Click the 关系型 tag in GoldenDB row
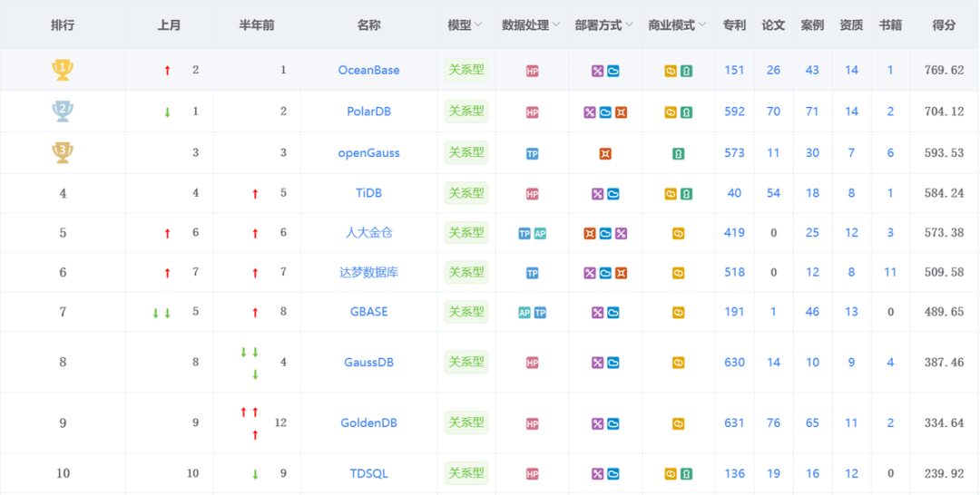 point(466,422)
